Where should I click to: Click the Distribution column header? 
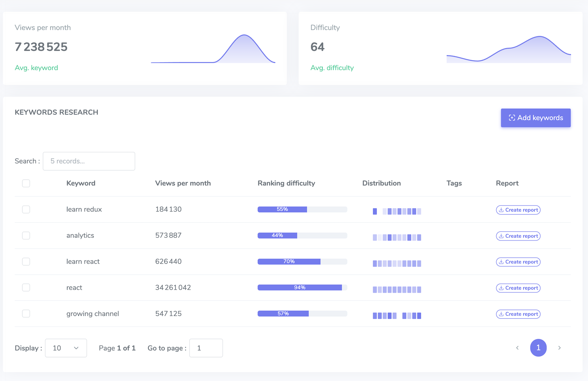381,183
